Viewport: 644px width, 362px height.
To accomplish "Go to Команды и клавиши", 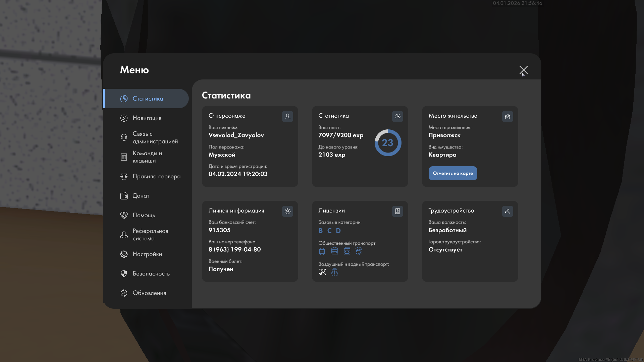I will tap(147, 157).
